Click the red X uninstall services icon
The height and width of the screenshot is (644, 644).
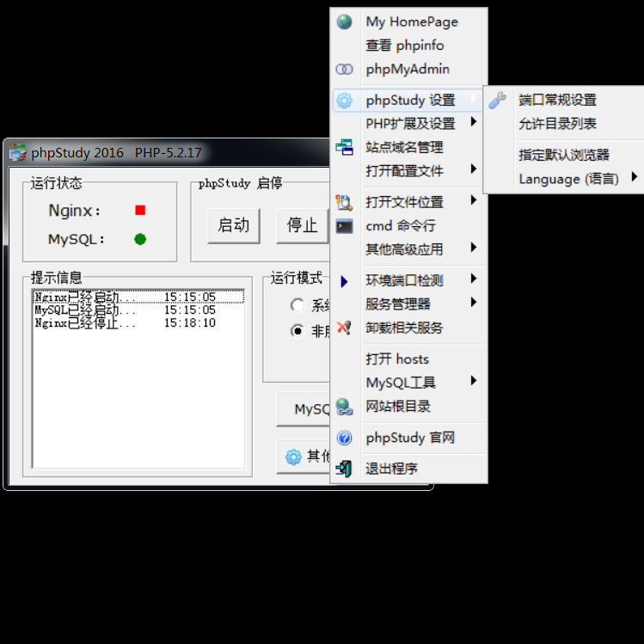[x=344, y=328]
